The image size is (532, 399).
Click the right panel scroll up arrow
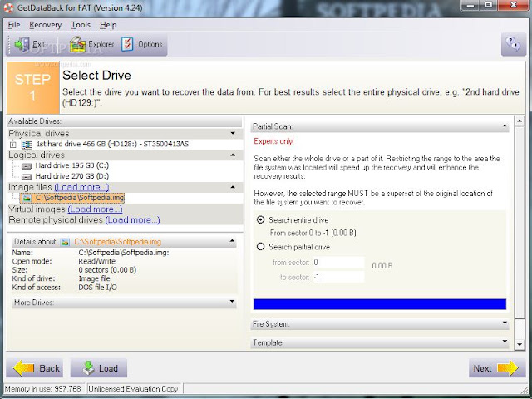point(520,121)
